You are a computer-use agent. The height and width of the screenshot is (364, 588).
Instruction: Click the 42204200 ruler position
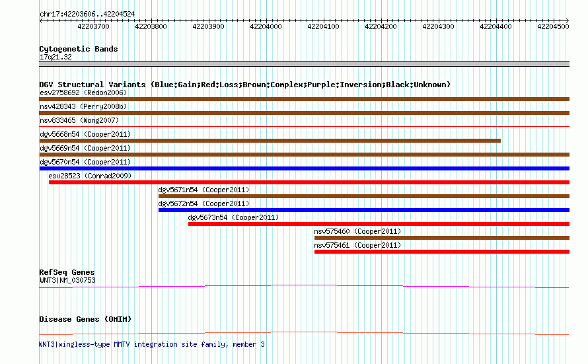pyautogui.click(x=381, y=26)
